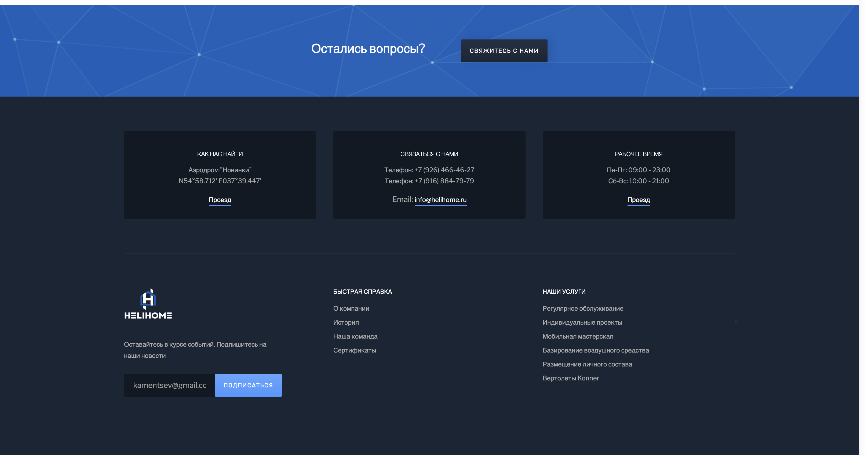868x455 pixels.
Task: View the Сертификаты page link
Action: (355, 350)
